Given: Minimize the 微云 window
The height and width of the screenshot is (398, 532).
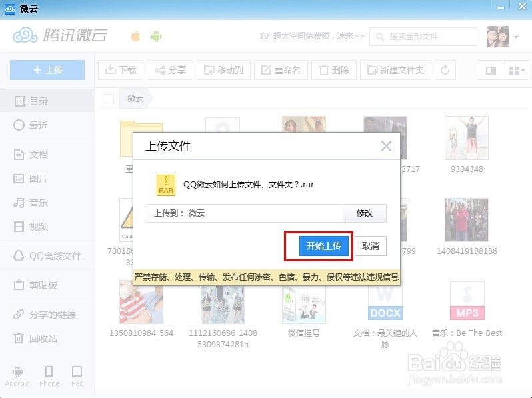Looking at the screenshot, I should 500,7.
